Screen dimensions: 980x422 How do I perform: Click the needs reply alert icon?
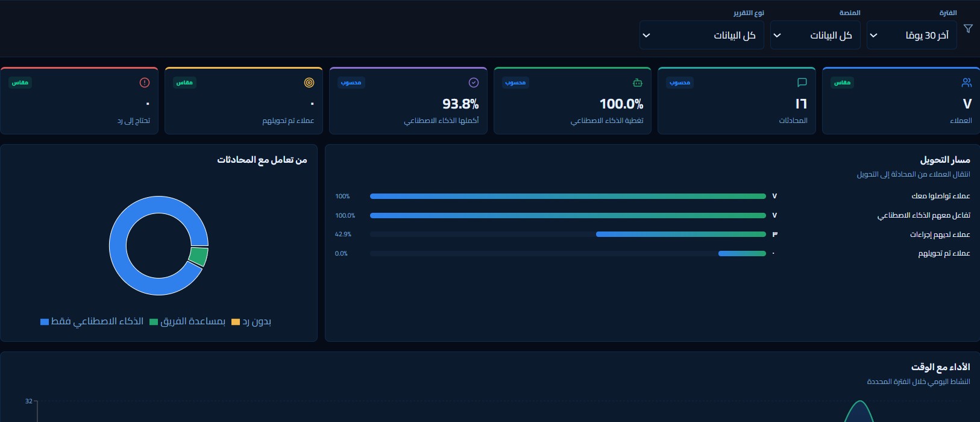coord(145,83)
